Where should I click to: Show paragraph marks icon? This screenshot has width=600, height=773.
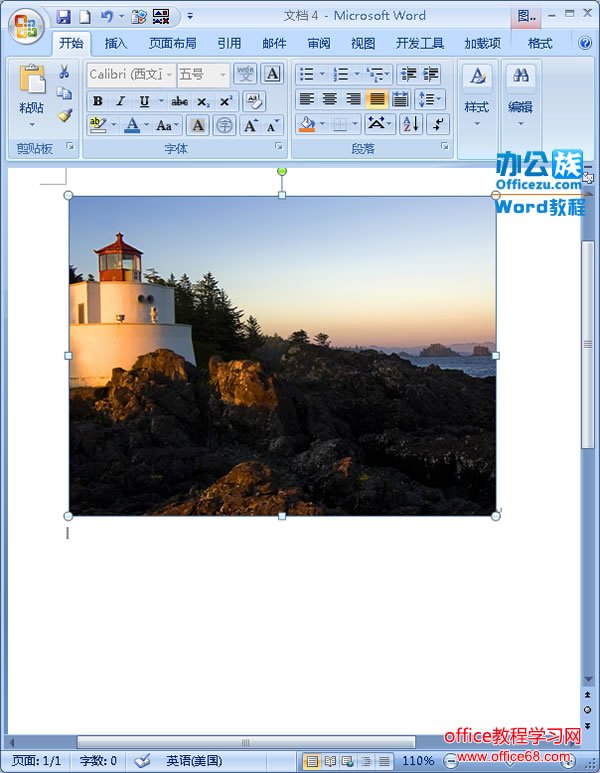click(437, 125)
